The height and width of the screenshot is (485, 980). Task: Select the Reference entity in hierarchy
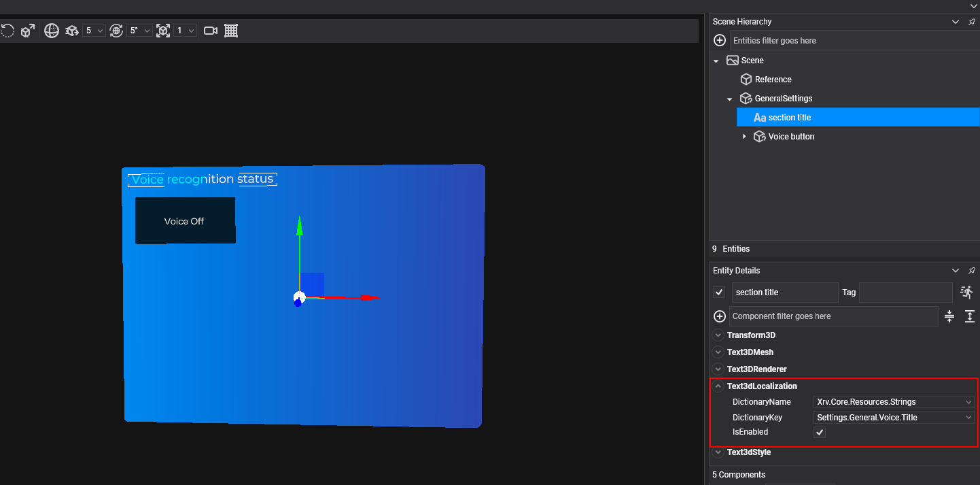pyautogui.click(x=773, y=80)
